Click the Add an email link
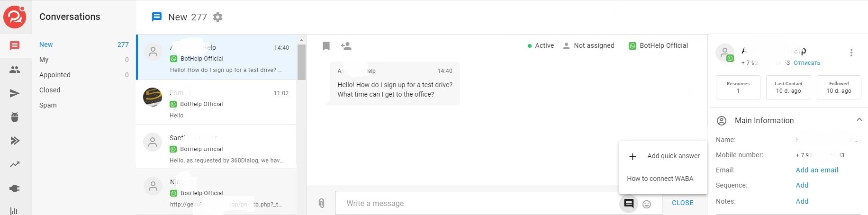This screenshot has height=215, width=868. coord(817,170)
